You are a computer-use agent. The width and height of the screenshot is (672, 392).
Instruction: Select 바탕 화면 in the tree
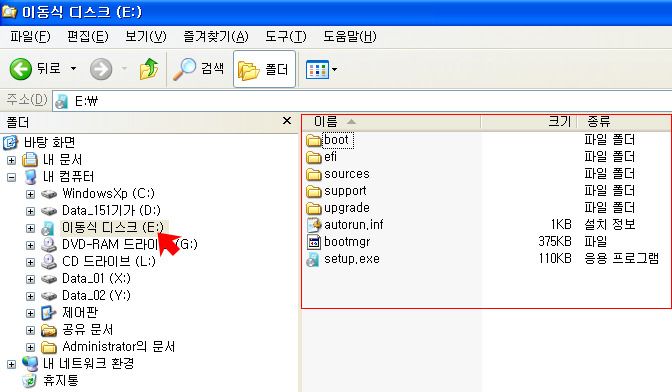[49, 142]
